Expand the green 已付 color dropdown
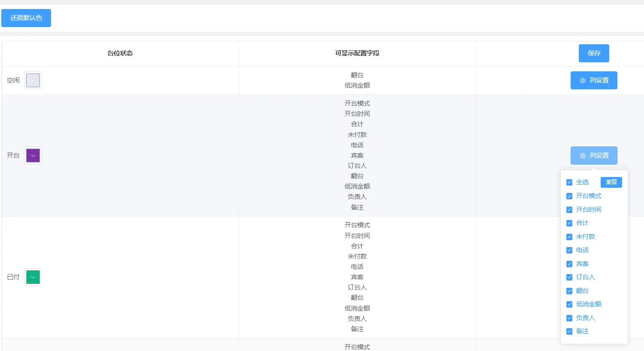The image size is (644, 351). (33, 277)
